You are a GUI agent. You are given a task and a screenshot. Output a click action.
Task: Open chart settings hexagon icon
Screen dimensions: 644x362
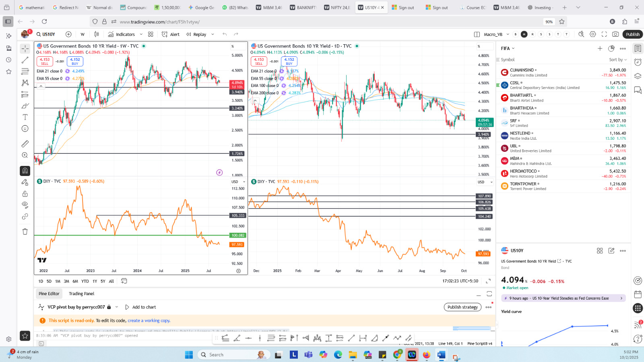[x=593, y=34]
